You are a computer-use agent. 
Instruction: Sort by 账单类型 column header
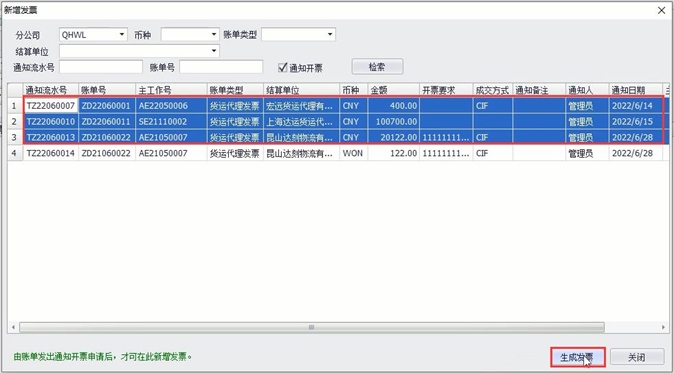click(235, 90)
